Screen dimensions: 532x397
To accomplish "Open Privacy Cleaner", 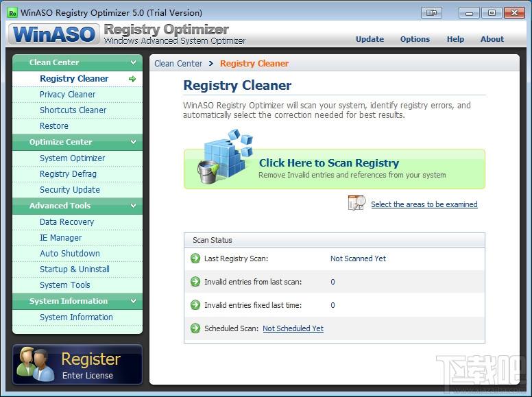I will click(x=77, y=95).
